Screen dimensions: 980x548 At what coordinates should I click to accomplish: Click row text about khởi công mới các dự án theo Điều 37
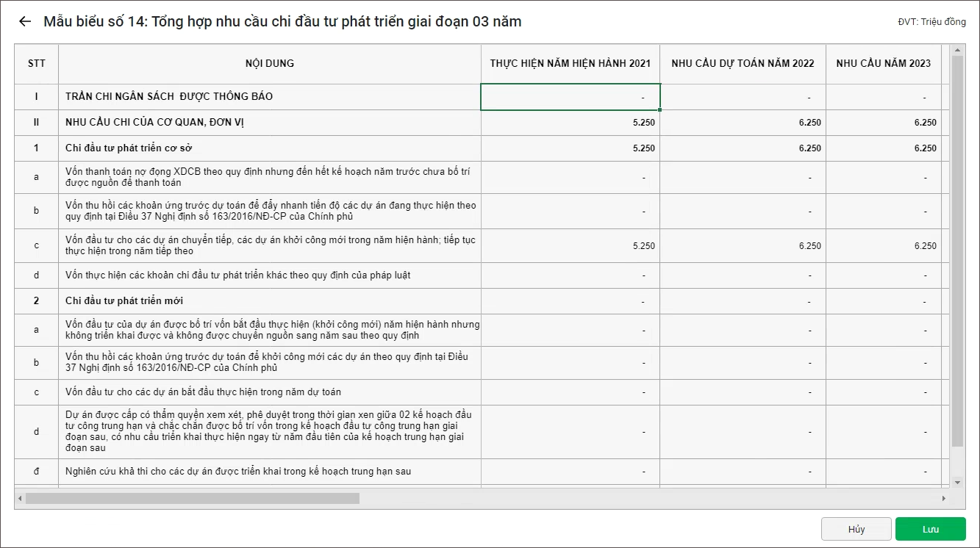tap(267, 362)
